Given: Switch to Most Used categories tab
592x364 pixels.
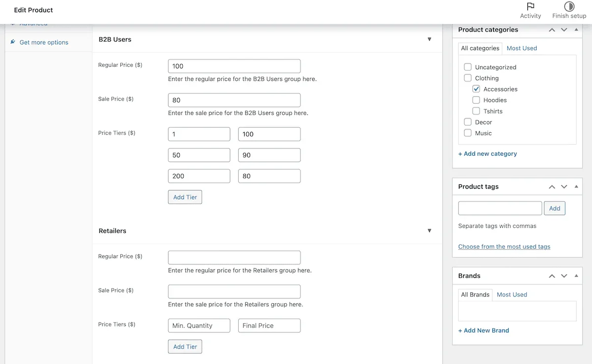Looking at the screenshot, I should coord(521,48).
